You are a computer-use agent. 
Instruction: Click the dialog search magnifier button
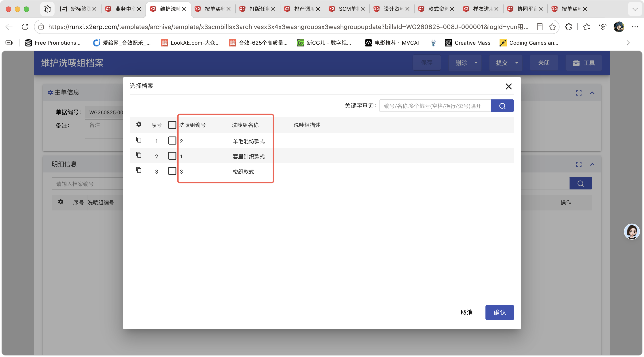(502, 106)
